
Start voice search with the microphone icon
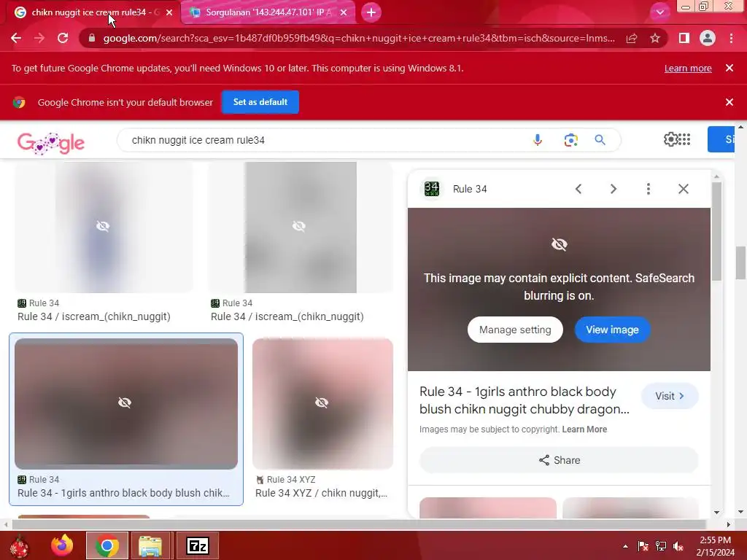(x=538, y=140)
